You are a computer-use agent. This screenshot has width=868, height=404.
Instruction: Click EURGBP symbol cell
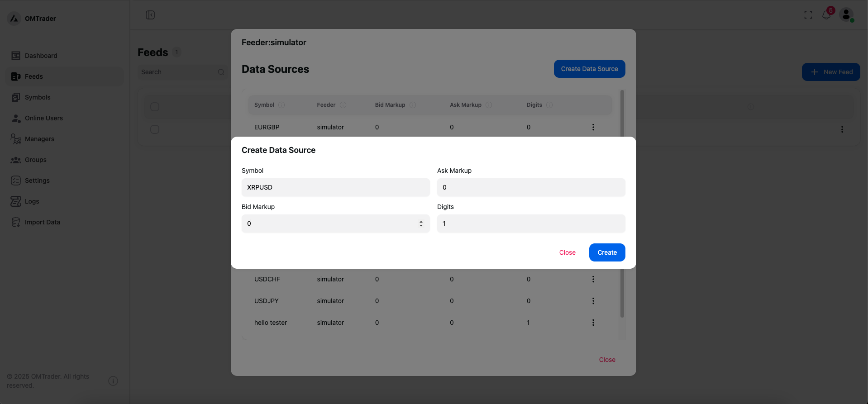(x=267, y=127)
